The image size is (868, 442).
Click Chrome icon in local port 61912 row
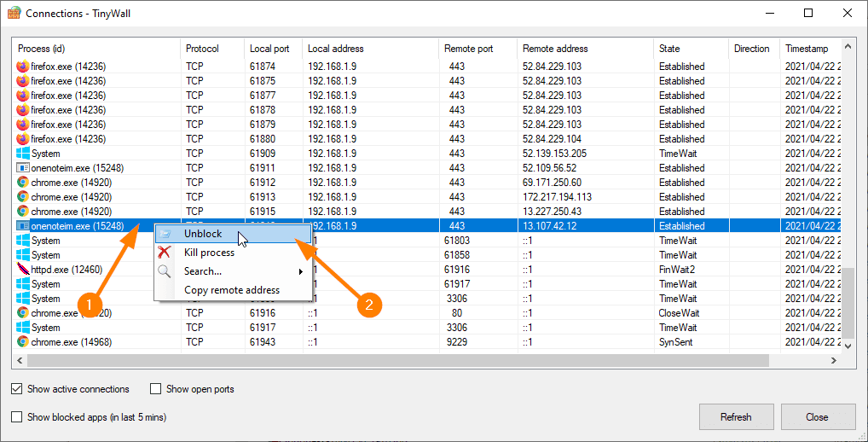pos(23,183)
